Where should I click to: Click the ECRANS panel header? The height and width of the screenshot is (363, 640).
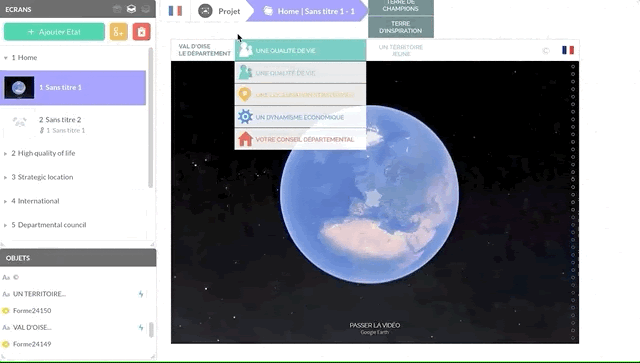pos(78,9)
